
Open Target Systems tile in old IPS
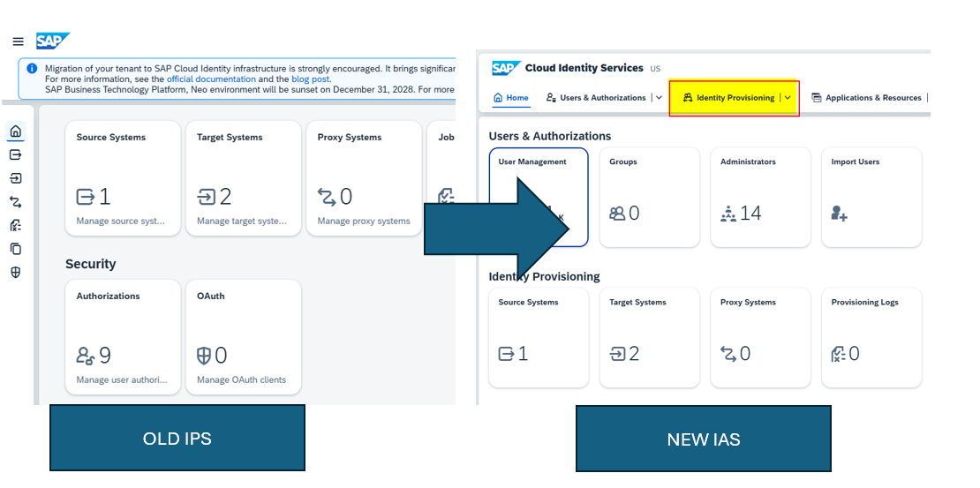(x=243, y=178)
